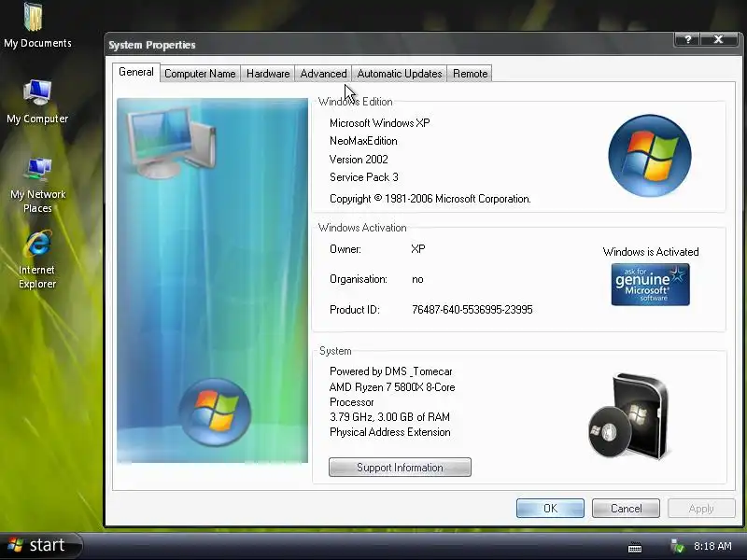Click the Windows is Activated label
Screen dimensions: 747x560
651,251
